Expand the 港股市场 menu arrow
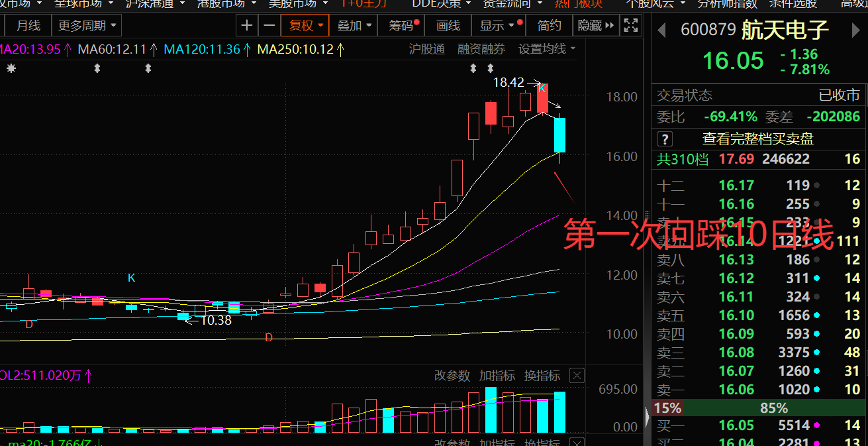The width and height of the screenshot is (868, 446). pyautogui.click(x=253, y=3)
